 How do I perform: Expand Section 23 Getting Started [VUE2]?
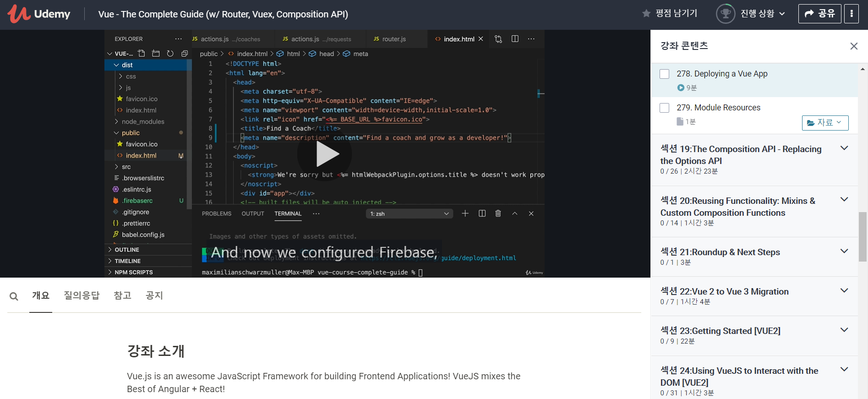click(x=844, y=330)
